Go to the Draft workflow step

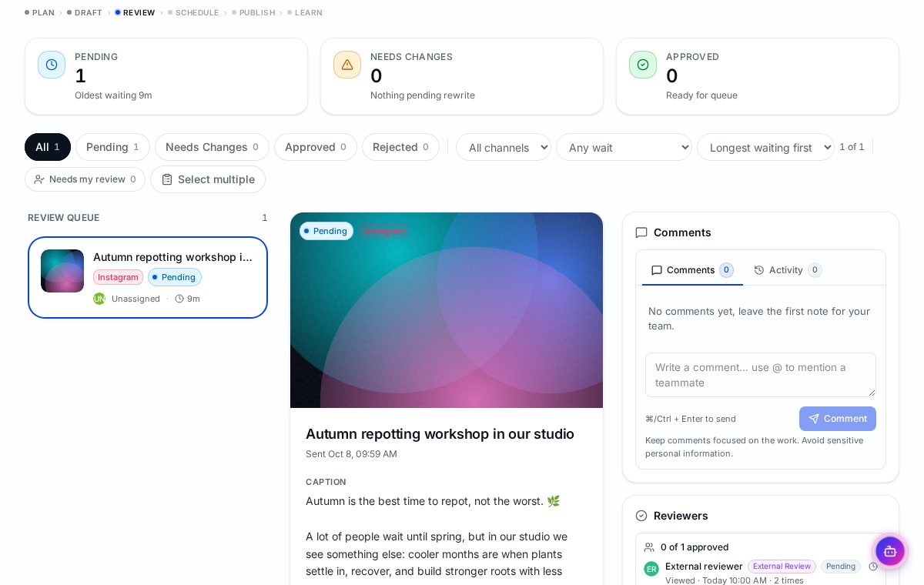85,12
